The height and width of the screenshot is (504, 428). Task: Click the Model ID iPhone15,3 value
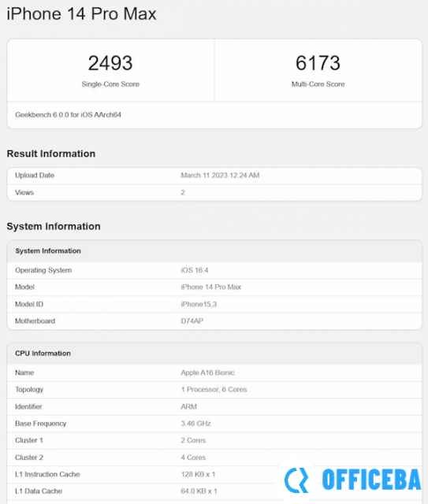199,304
